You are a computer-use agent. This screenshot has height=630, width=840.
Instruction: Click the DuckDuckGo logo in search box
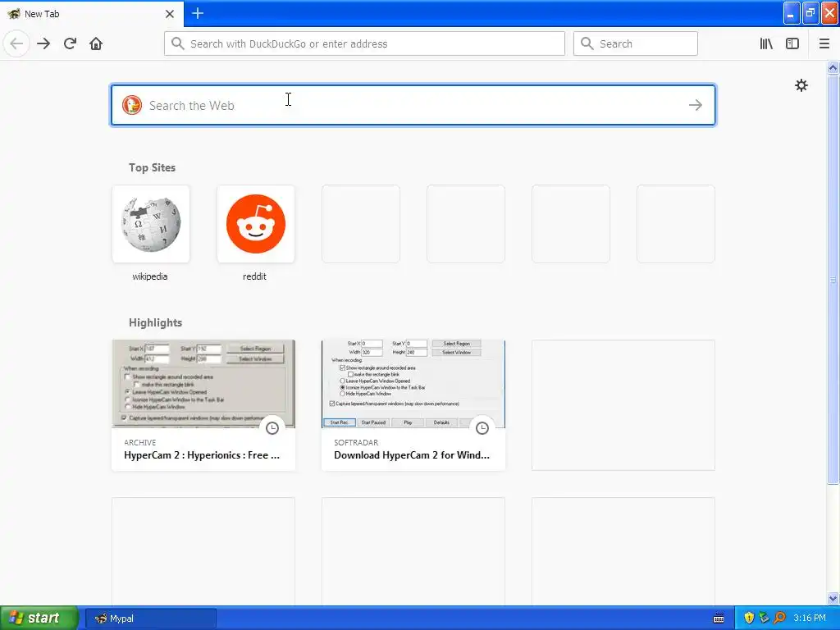click(132, 105)
